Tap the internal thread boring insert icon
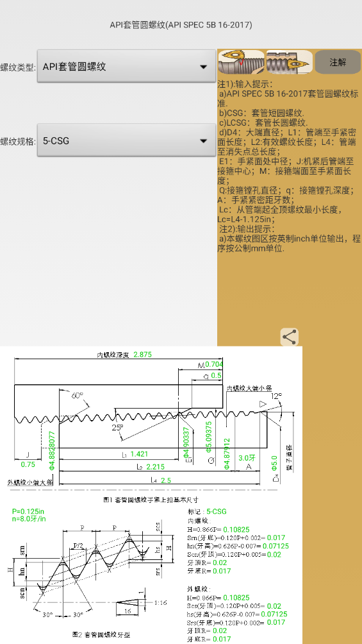Screen dimensions: 362x644 point(290,62)
